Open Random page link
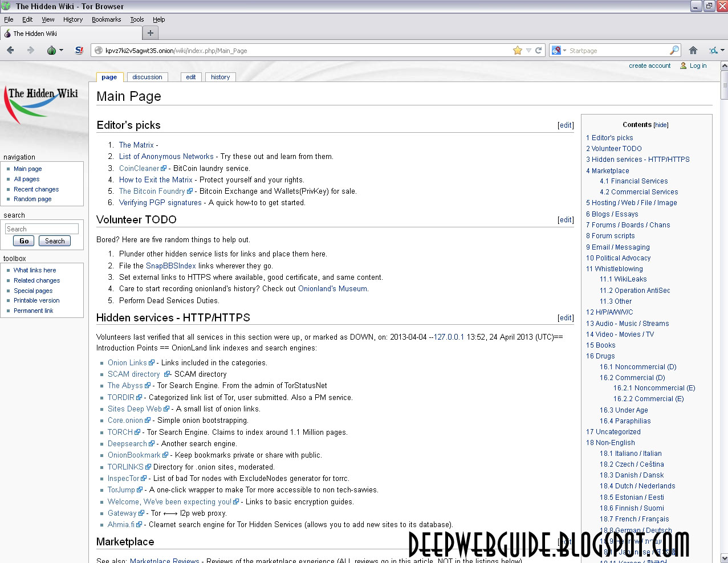This screenshot has width=728, height=563. click(32, 199)
